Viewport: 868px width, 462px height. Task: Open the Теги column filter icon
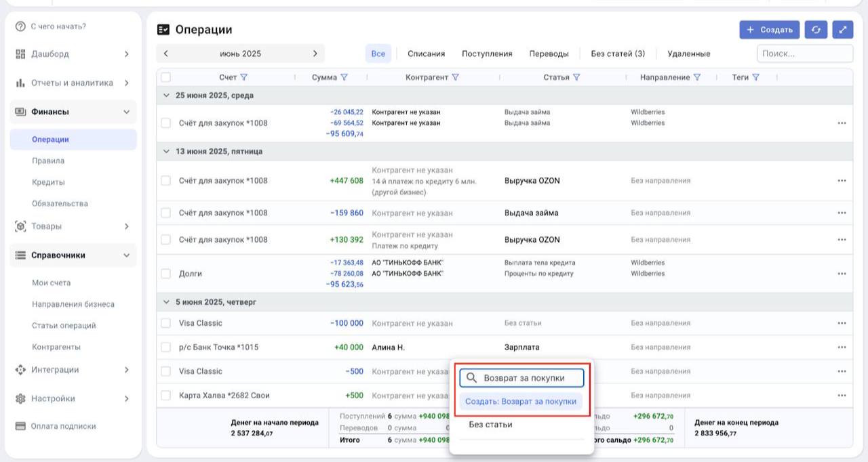[755, 77]
